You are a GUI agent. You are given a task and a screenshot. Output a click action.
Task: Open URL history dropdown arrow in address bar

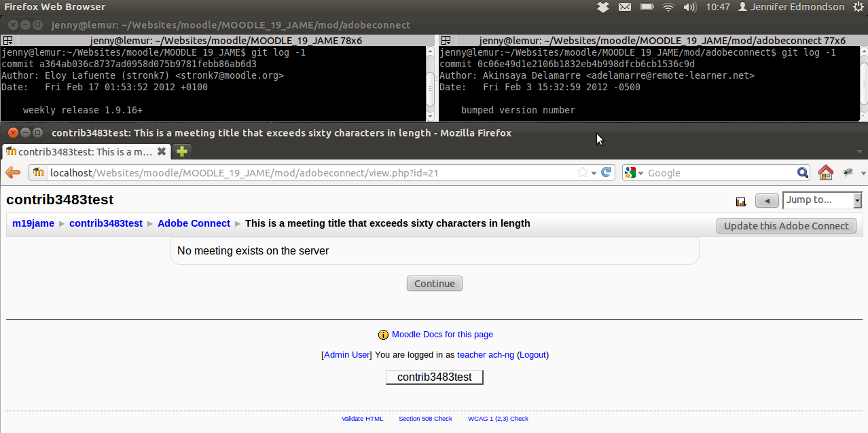coord(594,173)
